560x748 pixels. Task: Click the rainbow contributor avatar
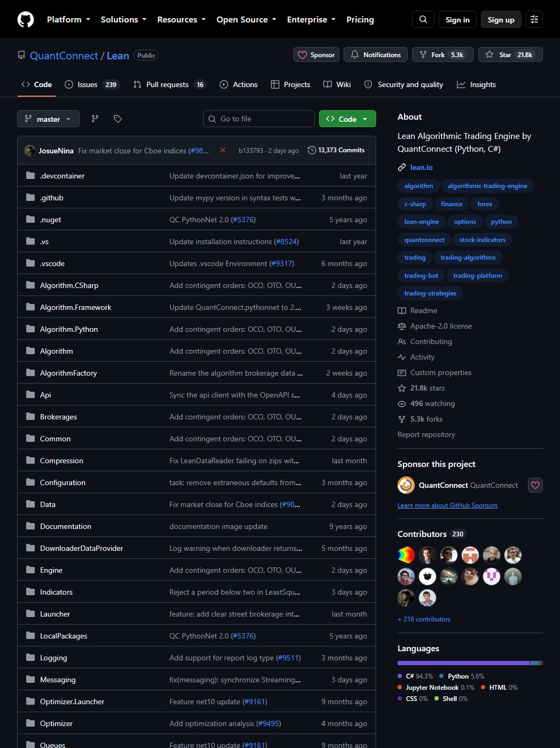pyautogui.click(x=406, y=555)
